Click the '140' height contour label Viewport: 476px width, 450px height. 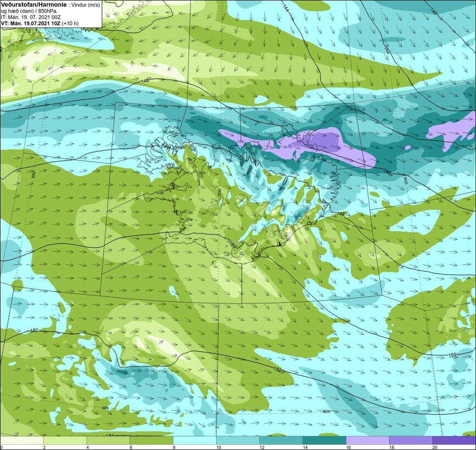434,11
